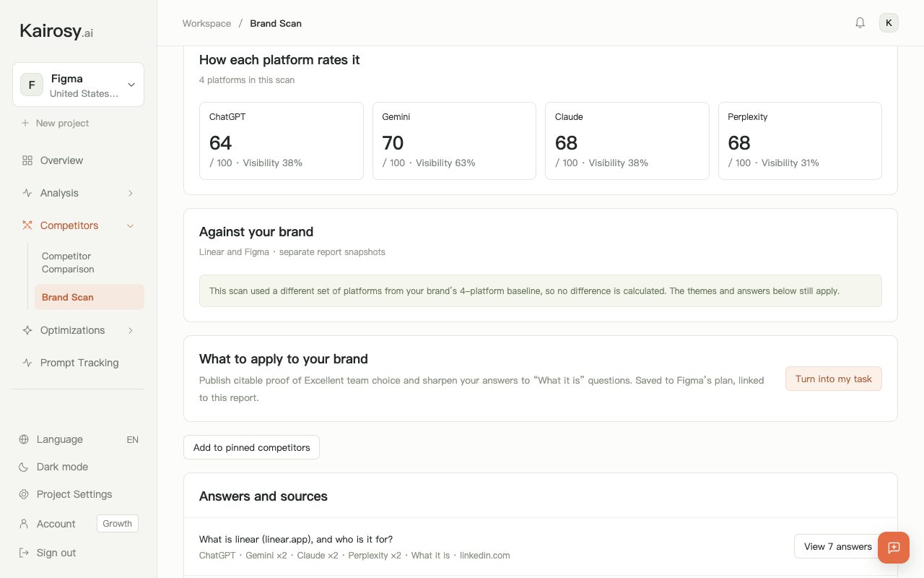Open the notifications bell icon

[x=860, y=23]
